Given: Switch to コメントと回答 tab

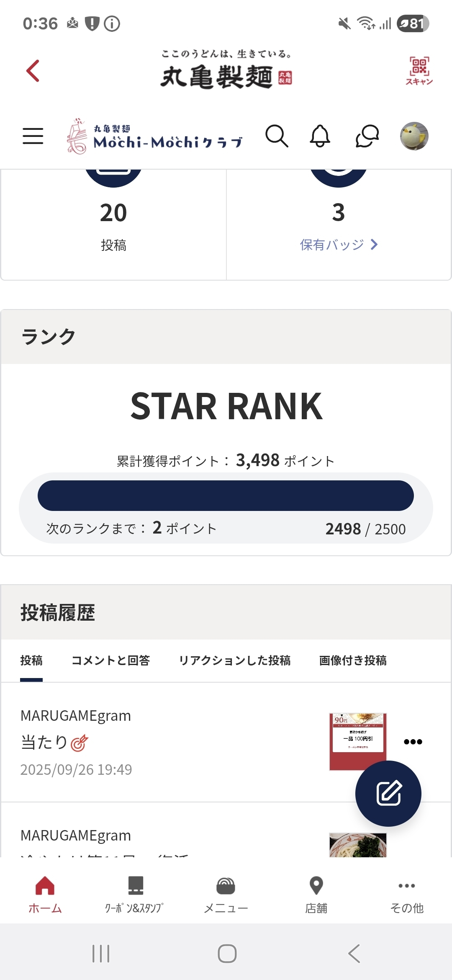Looking at the screenshot, I should (x=111, y=660).
